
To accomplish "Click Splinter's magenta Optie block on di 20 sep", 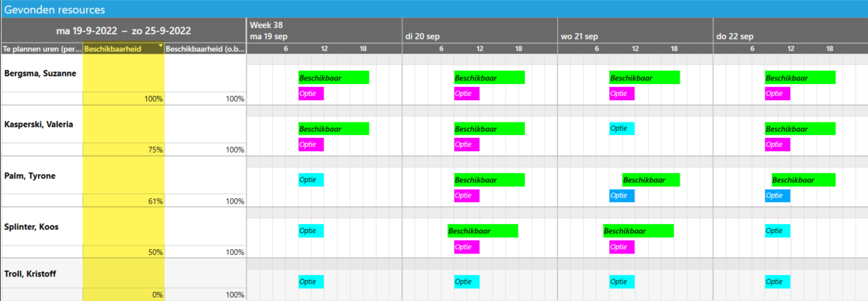I will pos(466,247).
